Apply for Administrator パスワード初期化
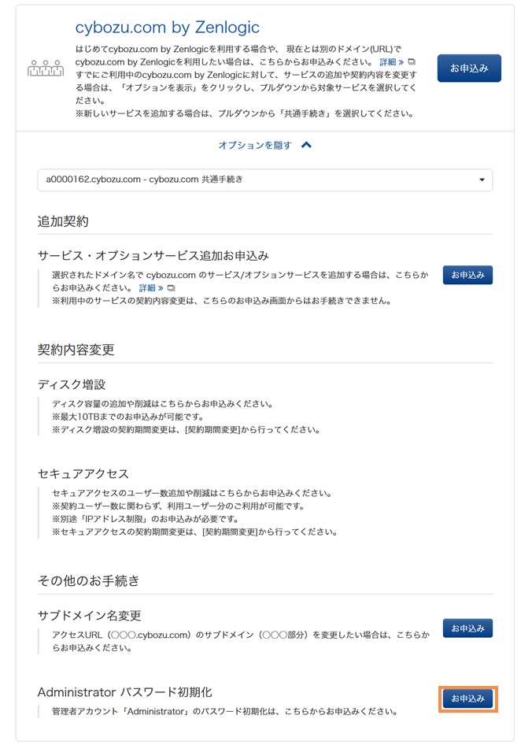The height and width of the screenshot is (756, 532). (x=468, y=699)
